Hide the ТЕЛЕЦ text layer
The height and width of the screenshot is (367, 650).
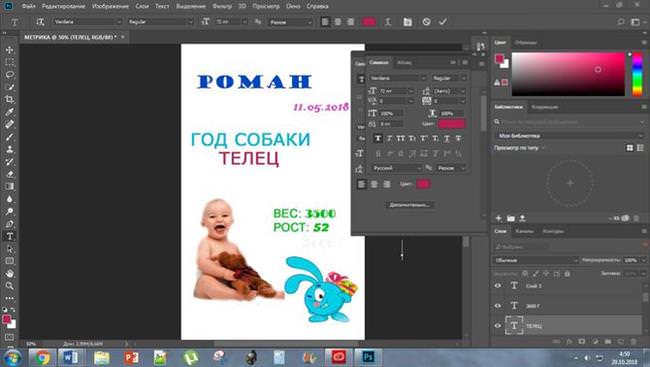497,326
